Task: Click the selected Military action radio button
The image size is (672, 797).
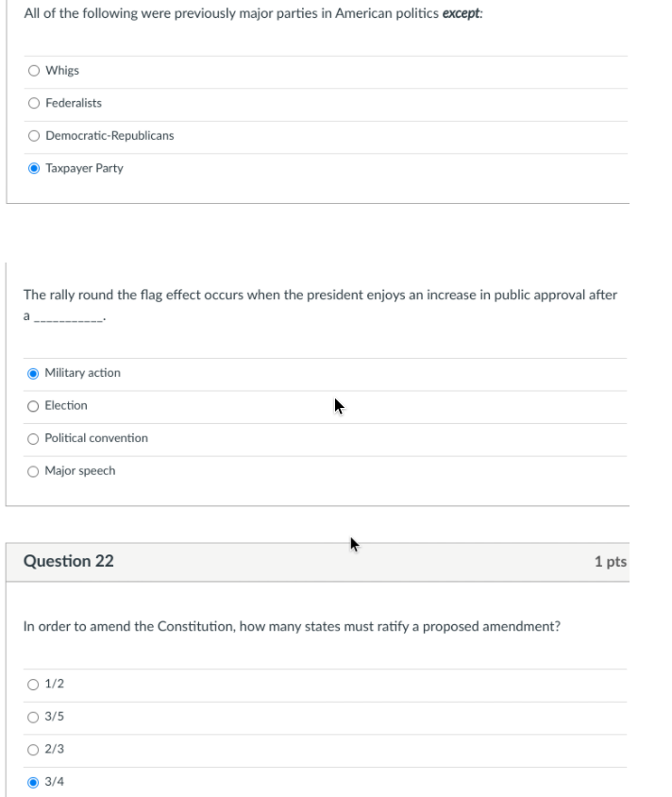Action: (x=34, y=373)
